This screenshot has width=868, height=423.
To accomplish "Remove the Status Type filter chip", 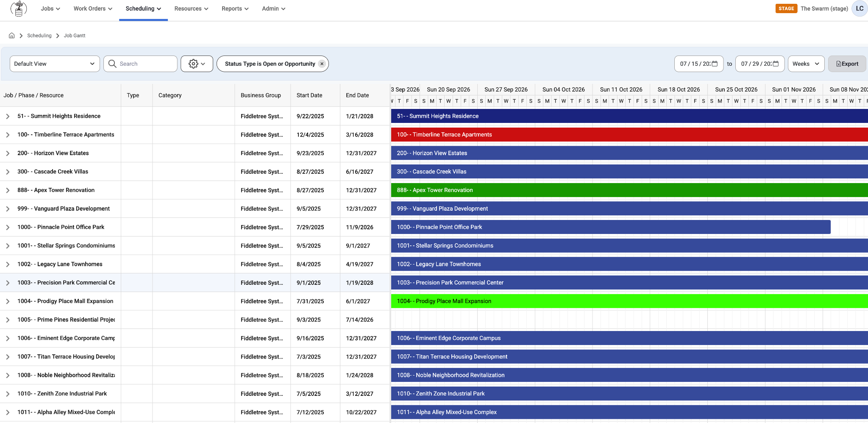I will point(322,64).
